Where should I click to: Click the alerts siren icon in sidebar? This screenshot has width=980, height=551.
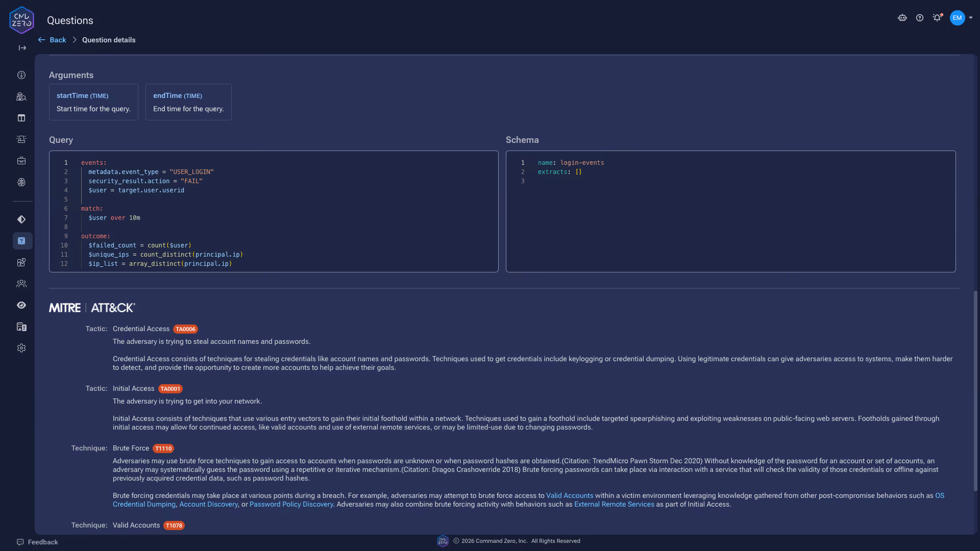21,139
